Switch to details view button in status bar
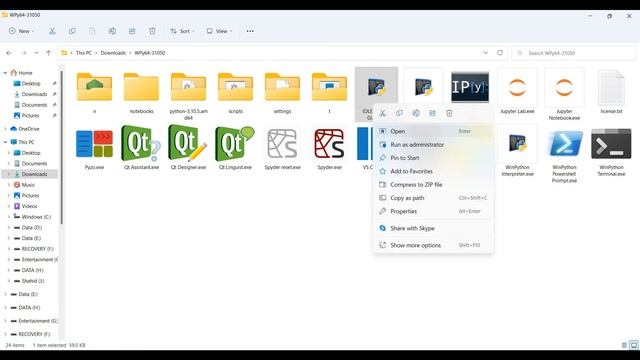 click(624, 345)
